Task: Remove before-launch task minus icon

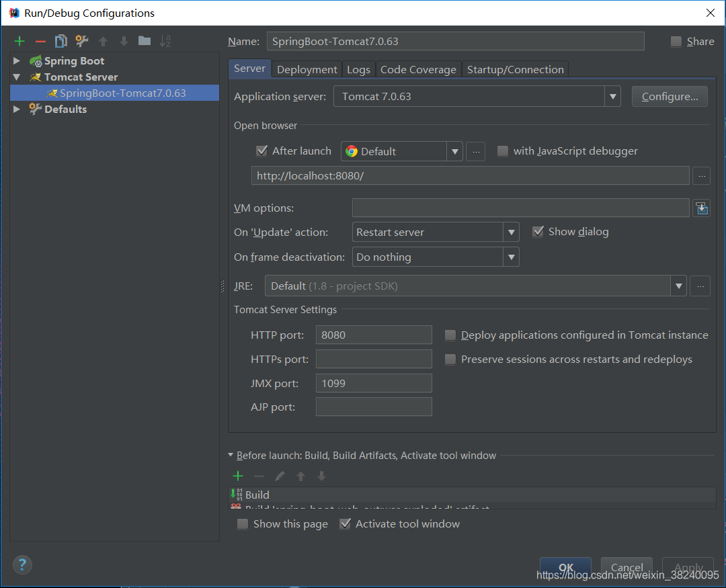Action: (x=259, y=476)
